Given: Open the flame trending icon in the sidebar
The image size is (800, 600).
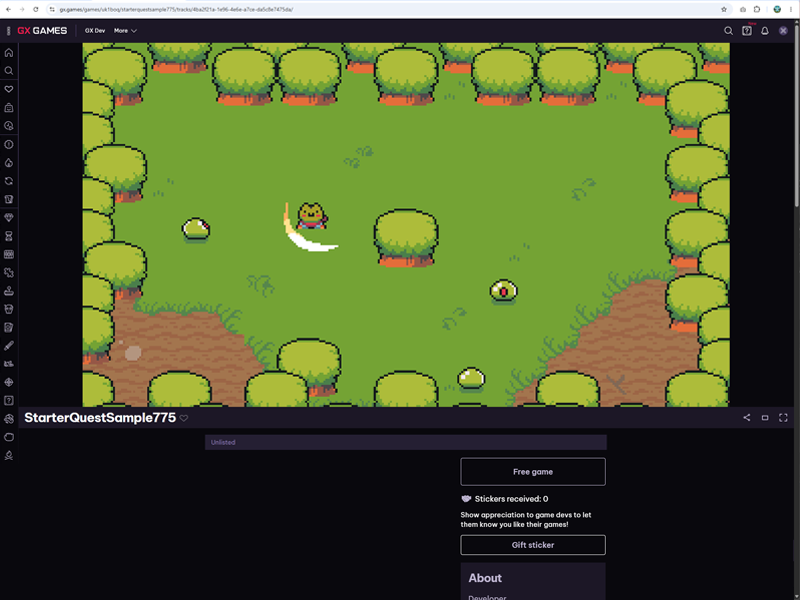Looking at the screenshot, I should click(9, 163).
